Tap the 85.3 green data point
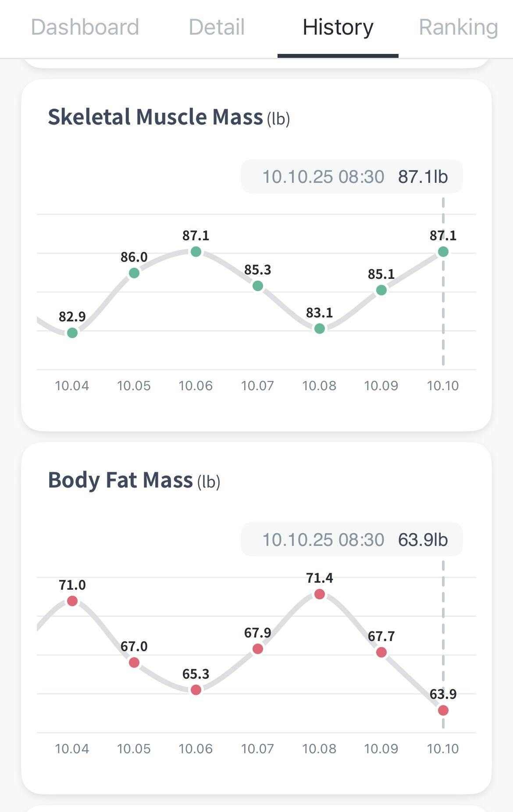513x812 pixels. tap(258, 286)
